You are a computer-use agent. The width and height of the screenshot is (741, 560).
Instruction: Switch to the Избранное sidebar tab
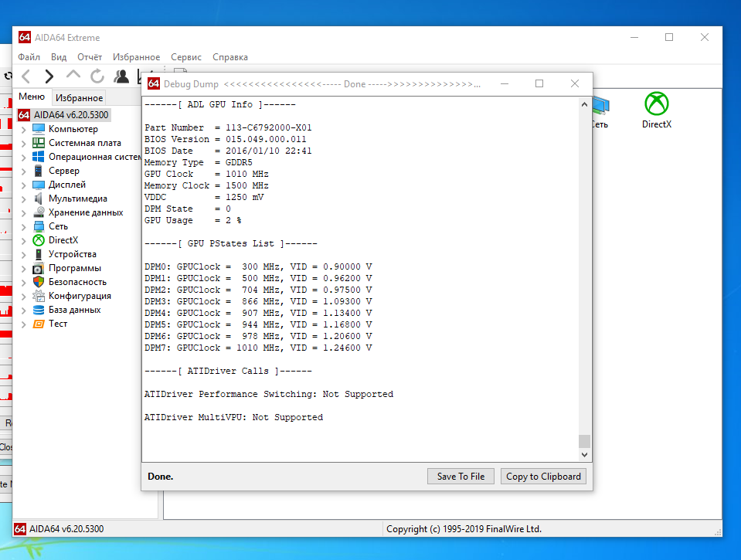point(79,98)
